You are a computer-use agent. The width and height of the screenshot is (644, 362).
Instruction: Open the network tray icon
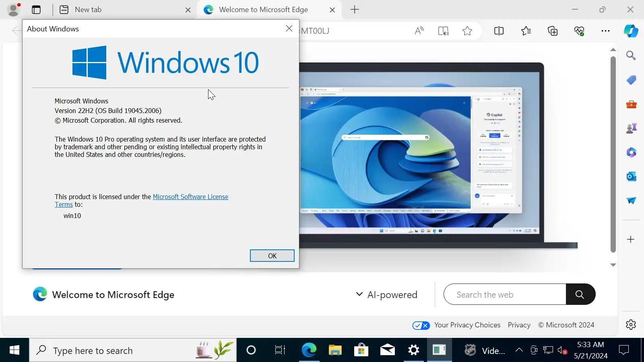tap(548, 350)
